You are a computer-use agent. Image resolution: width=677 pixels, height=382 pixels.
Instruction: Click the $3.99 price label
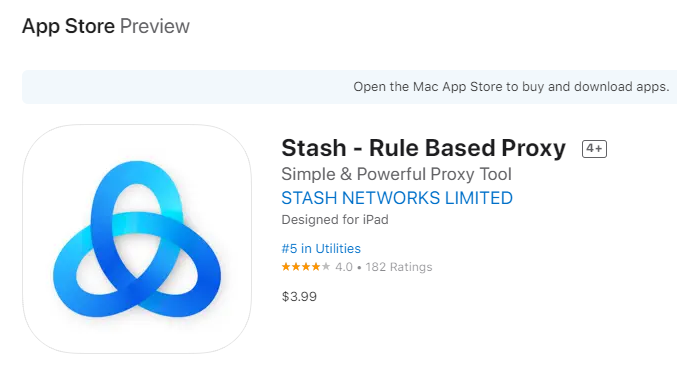tap(299, 297)
